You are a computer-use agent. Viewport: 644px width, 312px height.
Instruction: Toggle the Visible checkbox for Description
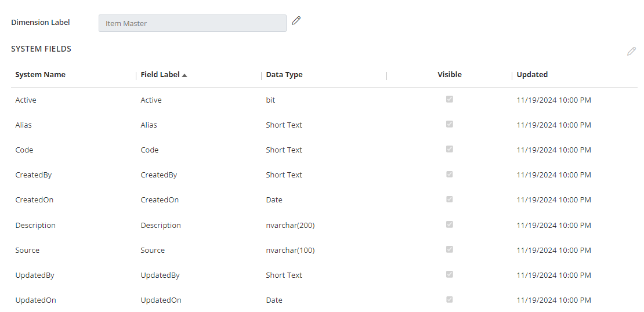click(x=450, y=224)
